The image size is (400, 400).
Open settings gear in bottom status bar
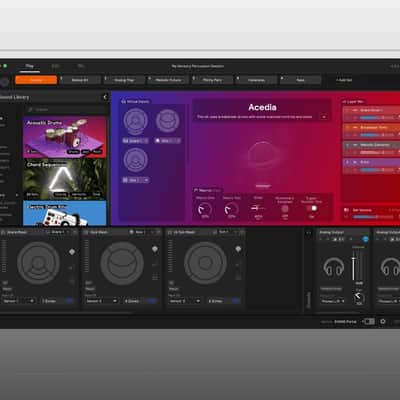click(x=383, y=321)
